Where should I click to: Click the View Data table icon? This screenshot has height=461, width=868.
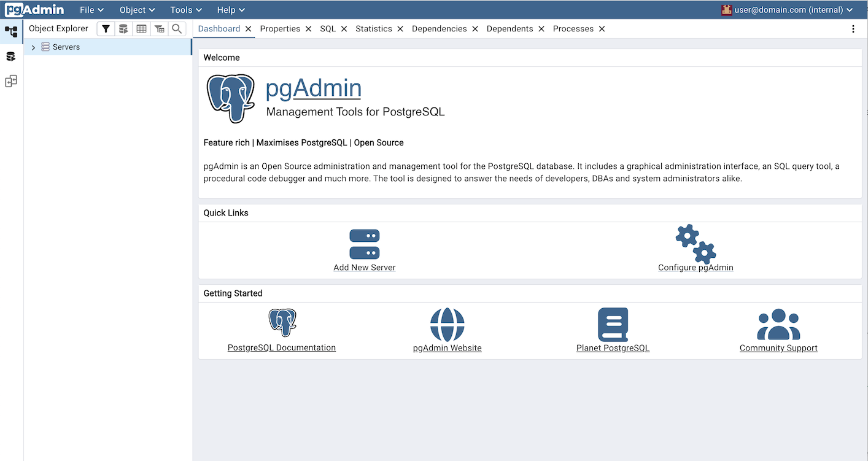[x=141, y=29]
